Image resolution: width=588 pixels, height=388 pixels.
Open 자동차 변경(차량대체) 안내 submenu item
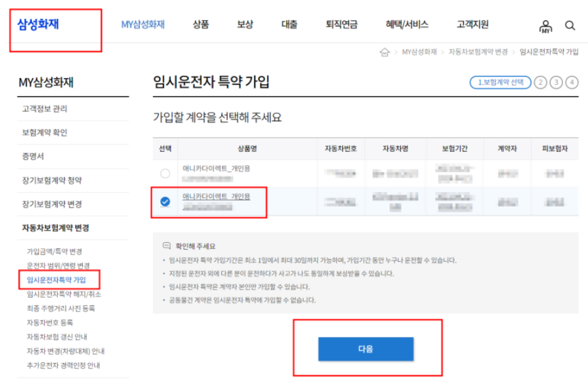pyautogui.click(x=66, y=351)
